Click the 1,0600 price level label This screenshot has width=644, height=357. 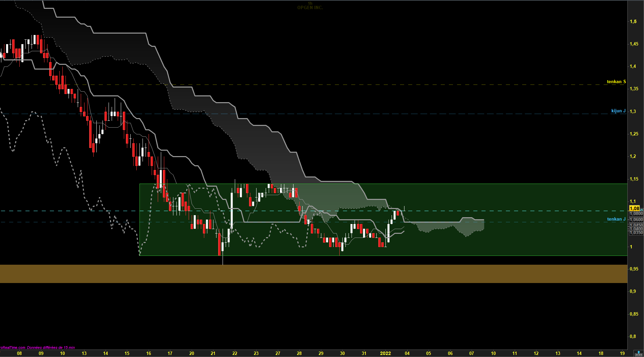[636, 220]
